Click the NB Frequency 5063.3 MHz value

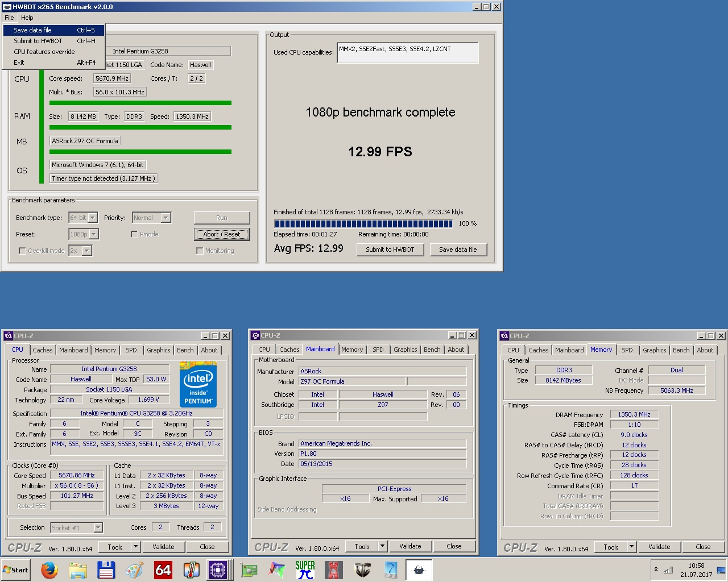point(676,390)
